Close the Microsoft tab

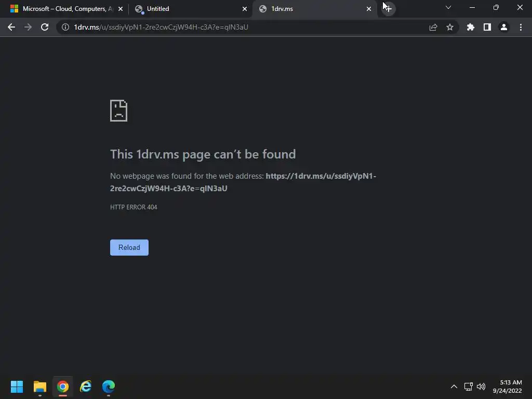tap(121, 9)
